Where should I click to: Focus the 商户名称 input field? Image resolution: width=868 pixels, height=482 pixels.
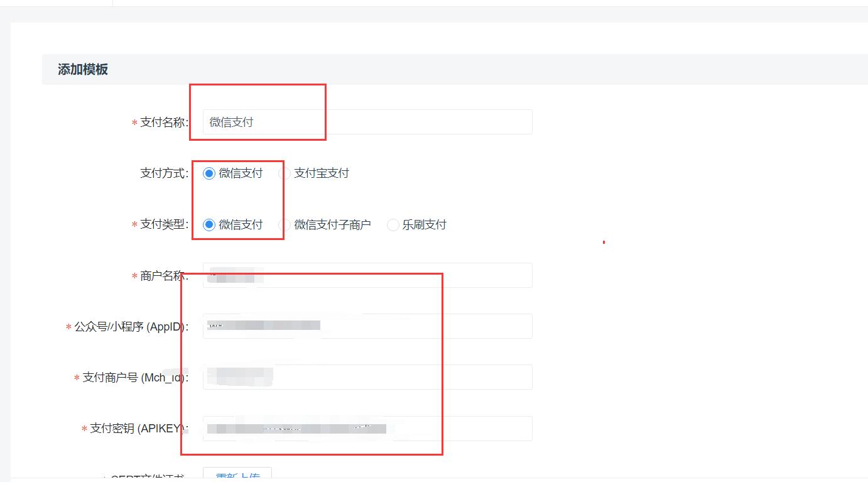click(x=367, y=275)
